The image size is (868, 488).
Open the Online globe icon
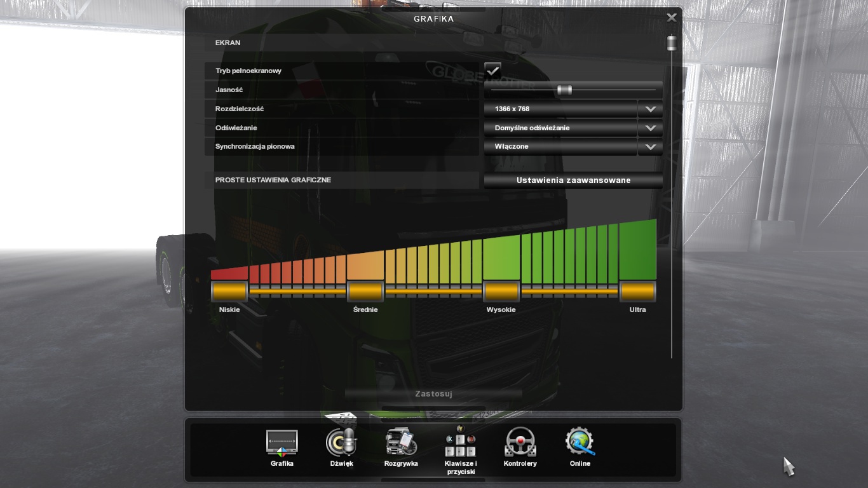coord(580,443)
